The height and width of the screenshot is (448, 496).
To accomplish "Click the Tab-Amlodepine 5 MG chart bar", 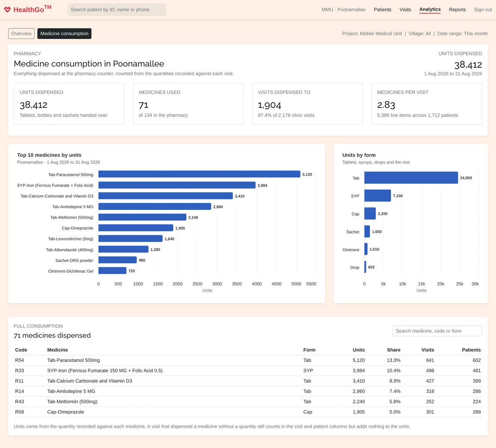I will click(155, 206).
